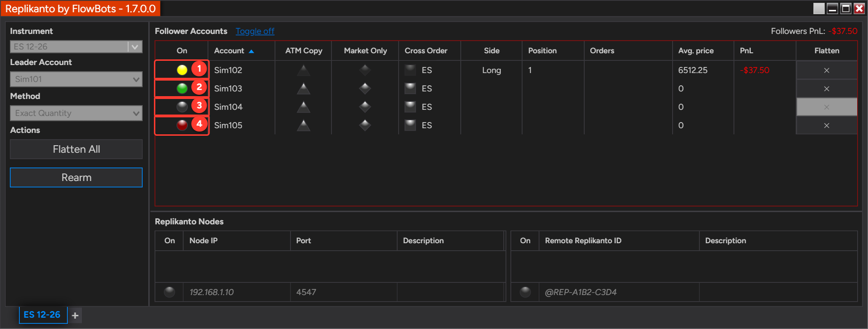The height and width of the screenshot is (329, 868).
Task: Open the Leader Account dropdown Sim101
Action: 76,79
